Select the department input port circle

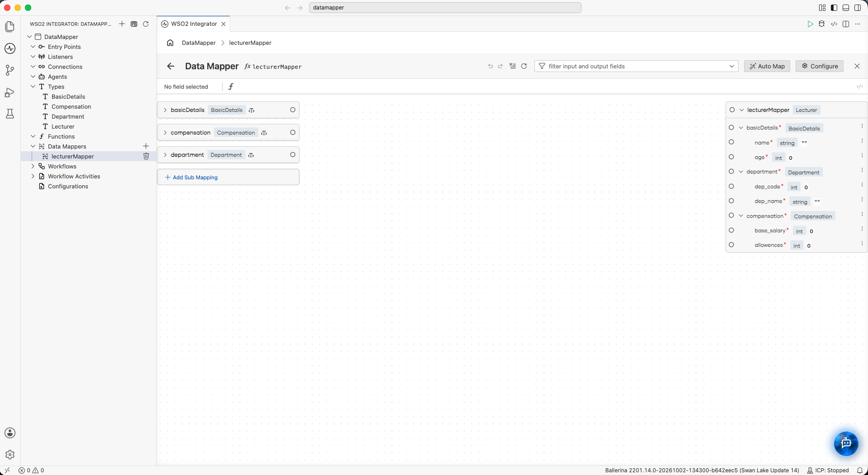tap(293, 155)
